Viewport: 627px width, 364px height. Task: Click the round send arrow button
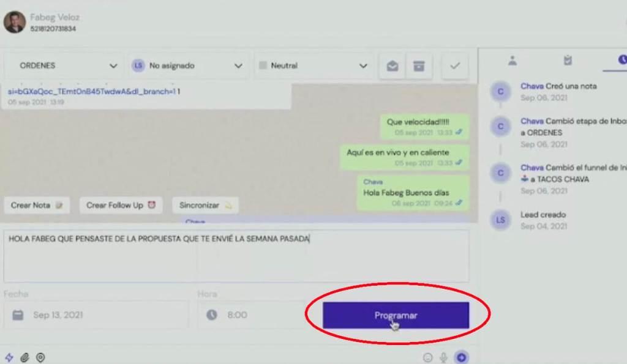461,357
